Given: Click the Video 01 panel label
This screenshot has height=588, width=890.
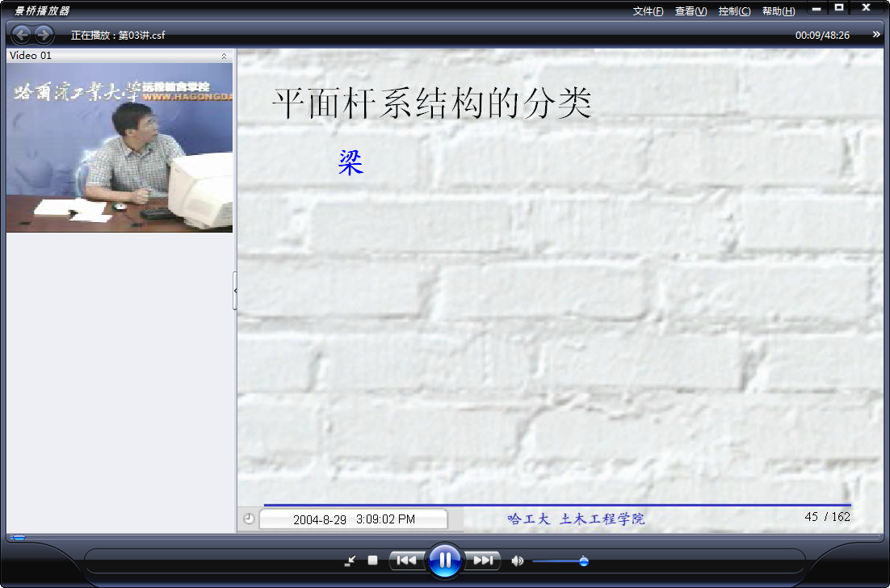Looking at the screenshot, I should [x=31, y=56].
